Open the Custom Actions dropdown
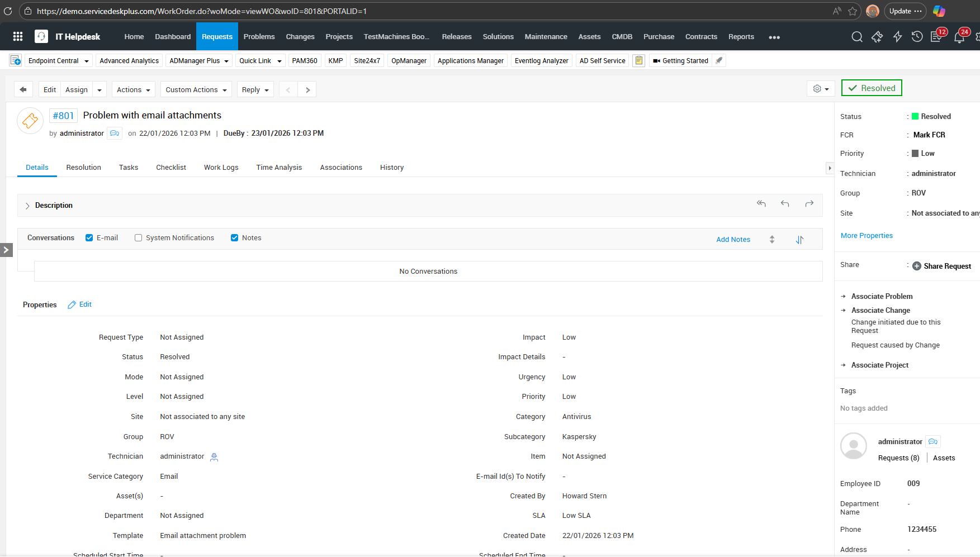 (196, 90)
